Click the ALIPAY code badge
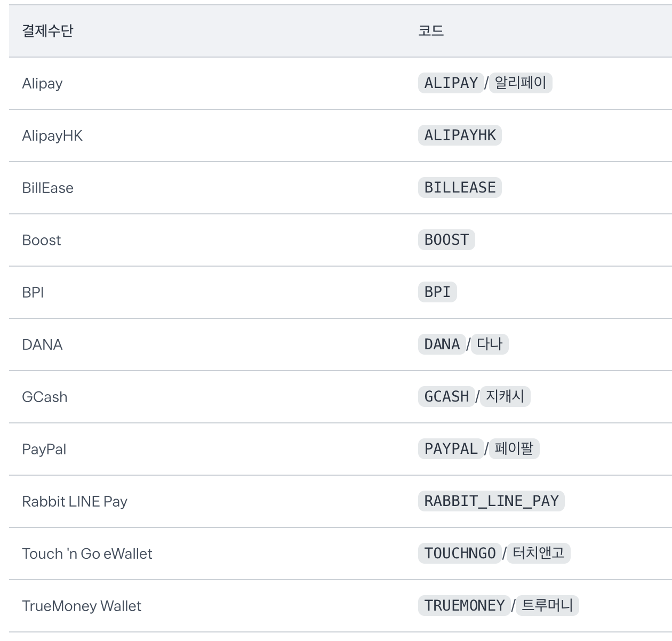 coord(451,83)
